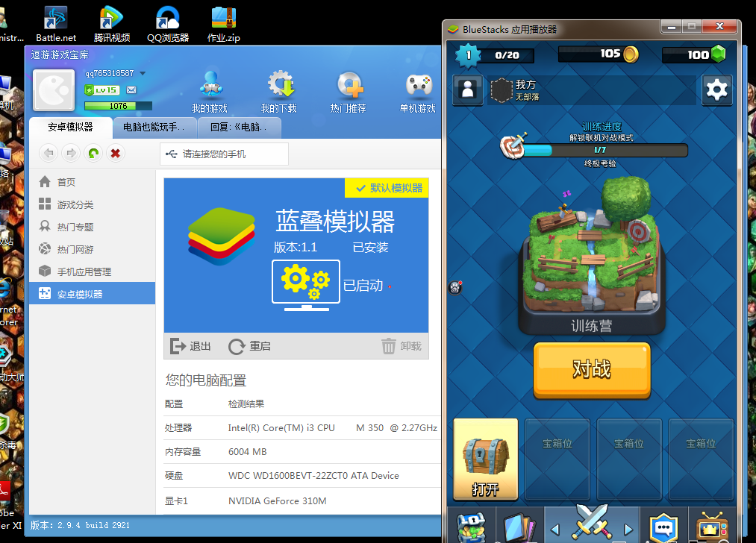The height and width of the screenshot is (543, 756).
Task: Click the 已启动 monitor gear icon
Action: pyautogui.click(x=306, y=285)
